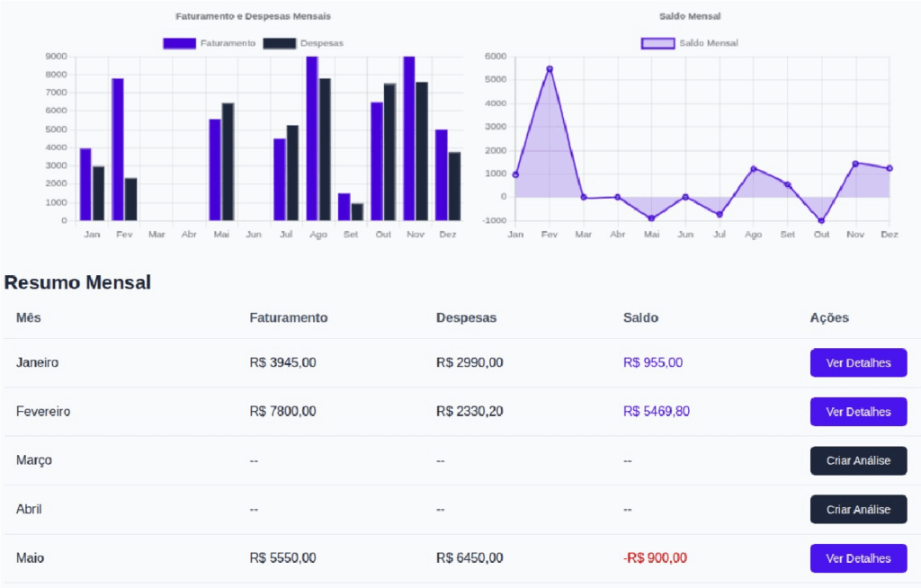Select the Set Faturamento bar

pyautogui.click(x=344, y=207)
